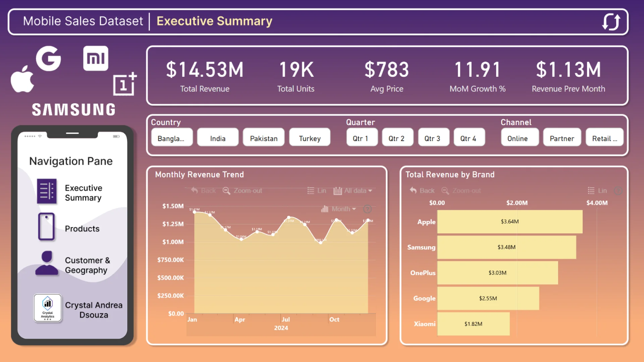This screenshot has height=362, width=644.
Task: Filter by India country slicer
Action: [x=218, y=137]
